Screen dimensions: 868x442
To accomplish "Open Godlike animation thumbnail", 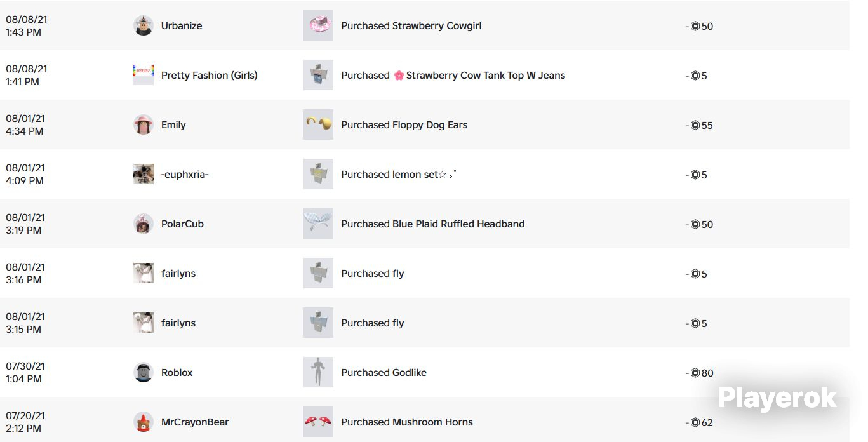I will (x=318, y=372).
